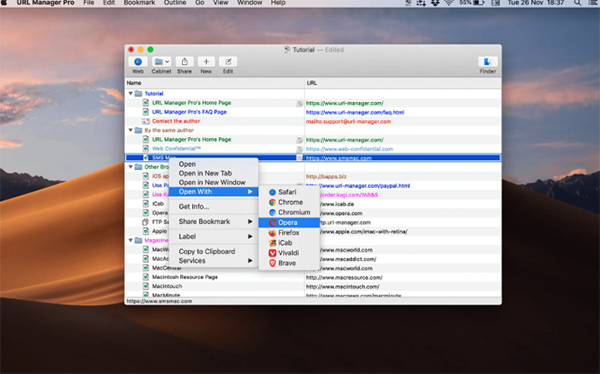Collapse the By the same author folder
Viewport: 600px width, 374px height.
pos(130,130)
